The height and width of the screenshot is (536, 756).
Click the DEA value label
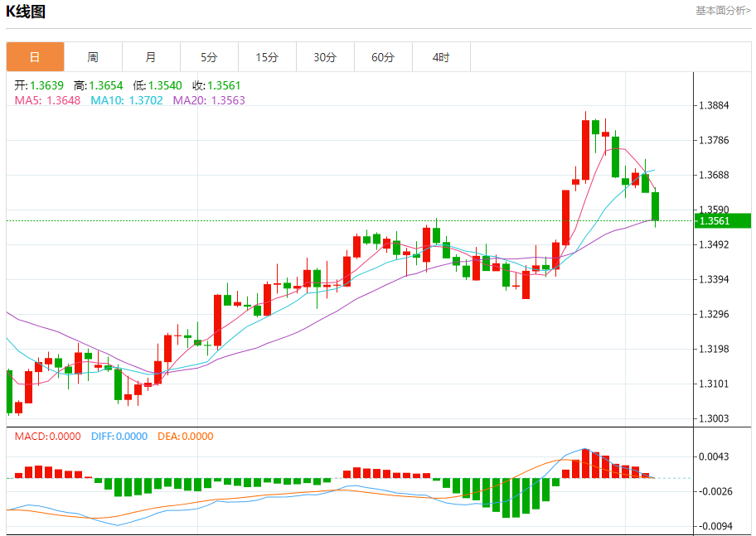pos(185,437)
